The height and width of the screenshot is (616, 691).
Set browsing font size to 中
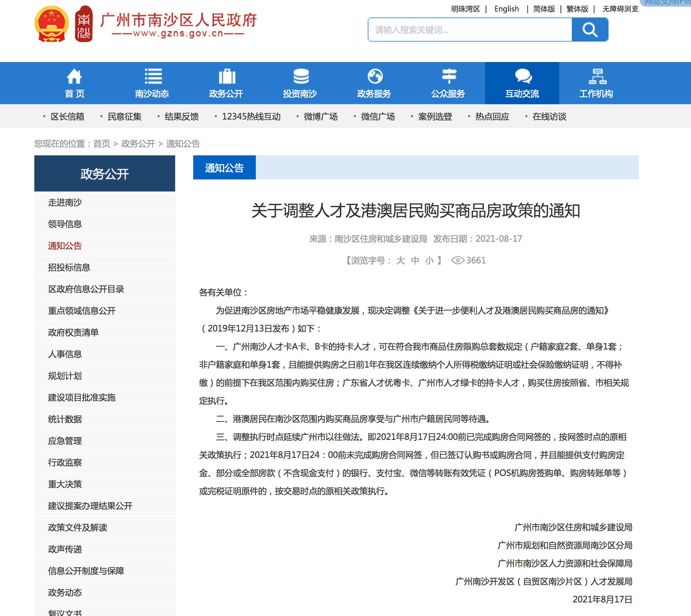click(415, 260)
